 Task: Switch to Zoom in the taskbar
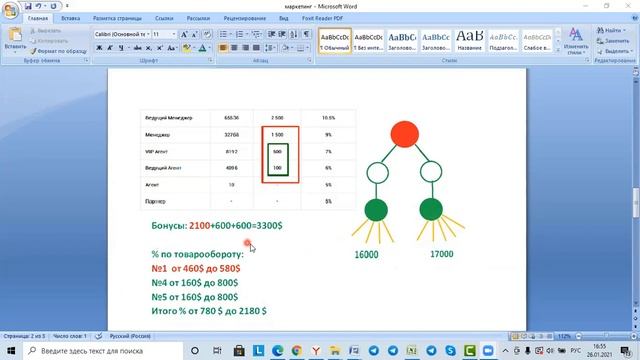click(488, 351)
